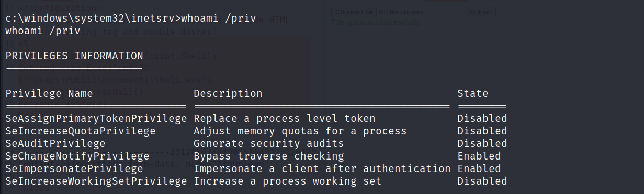The image size is (644, 194).
Task: Select the SeImpersonatePrivilege entry
Action: click(74, 169)
